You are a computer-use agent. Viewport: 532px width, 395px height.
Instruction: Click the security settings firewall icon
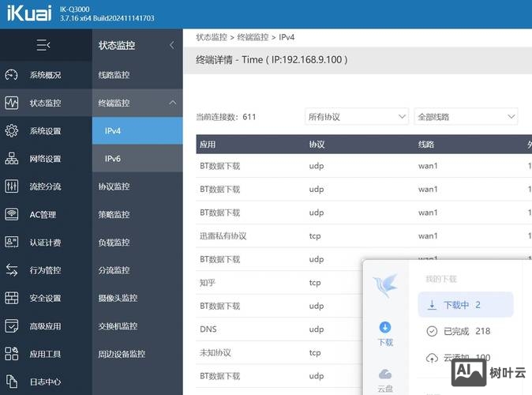point(12,298)
